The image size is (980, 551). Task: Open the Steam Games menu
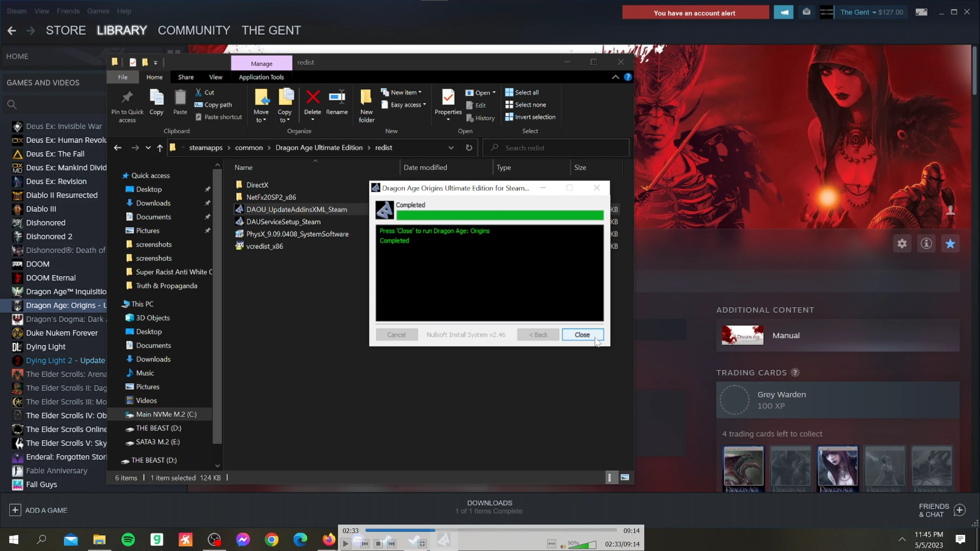click(x=98, y=11)
